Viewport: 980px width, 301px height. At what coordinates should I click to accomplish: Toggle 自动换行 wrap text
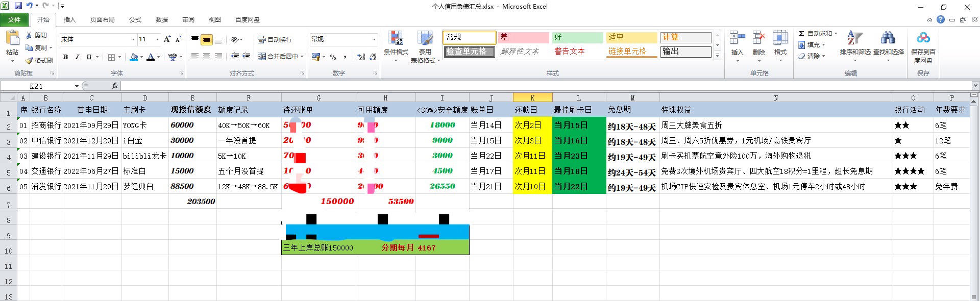tap(275, 39)
